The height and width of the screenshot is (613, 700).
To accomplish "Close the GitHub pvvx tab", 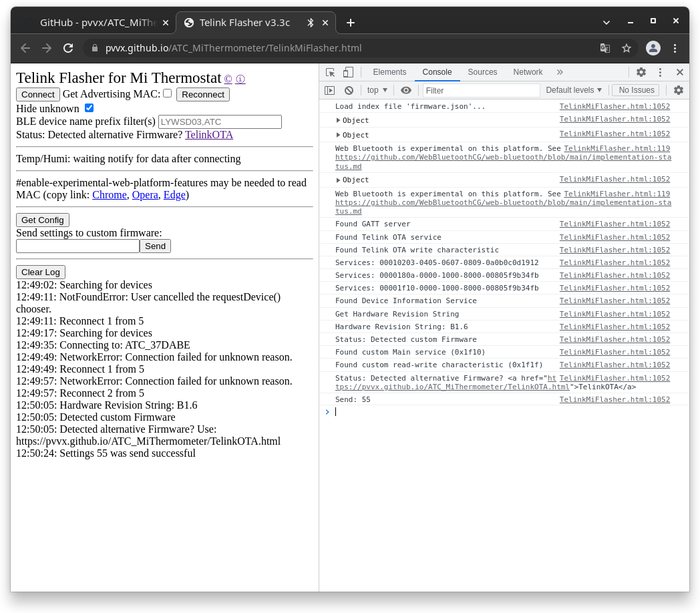I will click(166, 23).
